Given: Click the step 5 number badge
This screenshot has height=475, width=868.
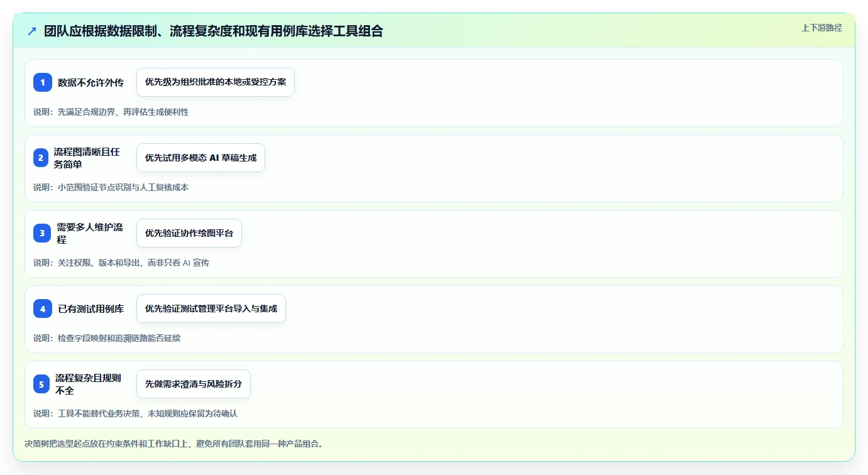Looking at the screenshot, I should pos(41,384).
